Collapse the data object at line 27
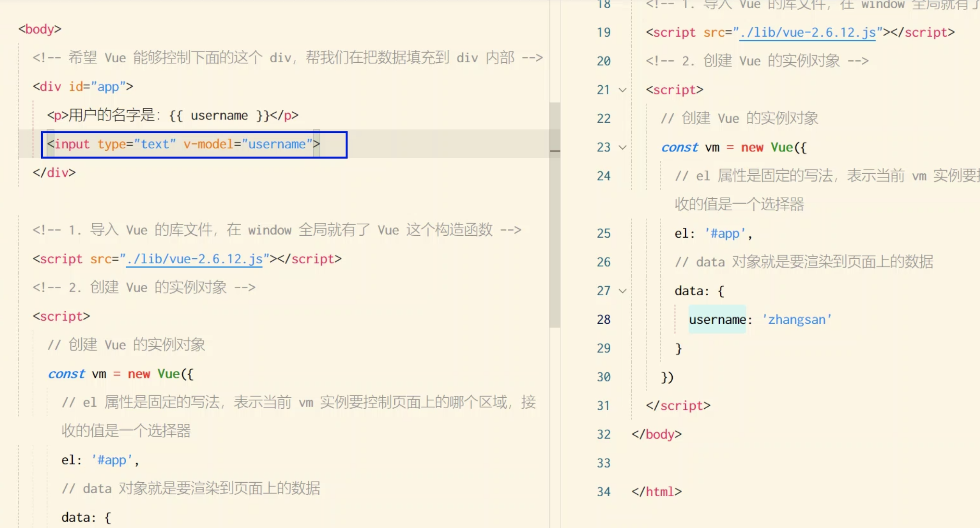This screenshot has height=528, width=980. pos(622,291)
